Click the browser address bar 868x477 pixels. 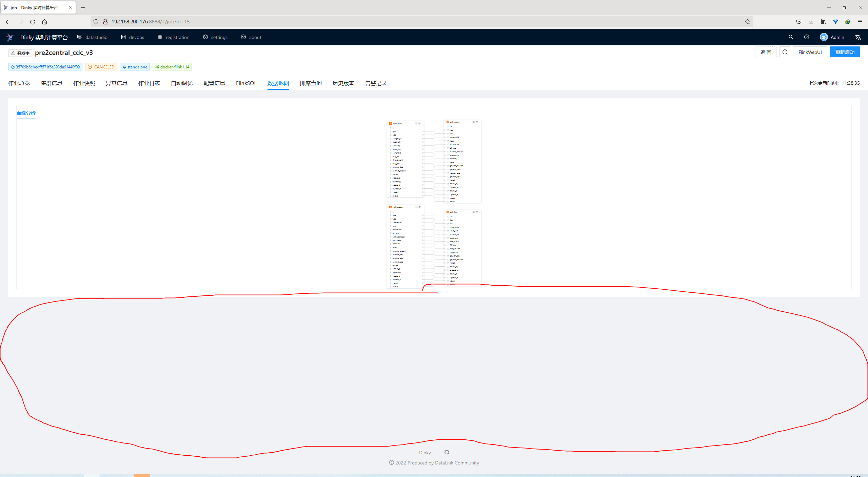coord(237,21)
